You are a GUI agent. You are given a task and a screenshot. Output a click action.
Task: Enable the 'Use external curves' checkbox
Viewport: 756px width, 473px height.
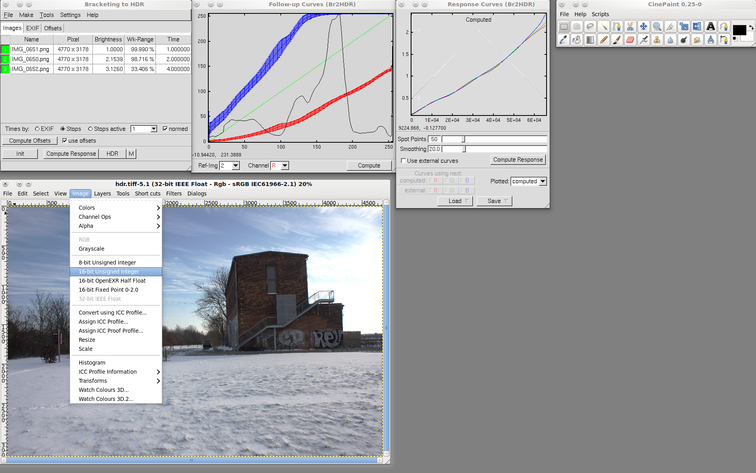[403, 160]
